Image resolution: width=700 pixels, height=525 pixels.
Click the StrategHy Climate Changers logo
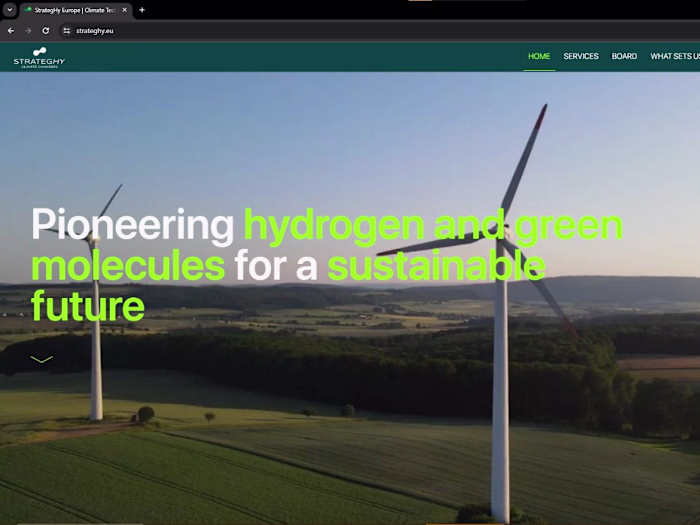click(x=39, y=58)
